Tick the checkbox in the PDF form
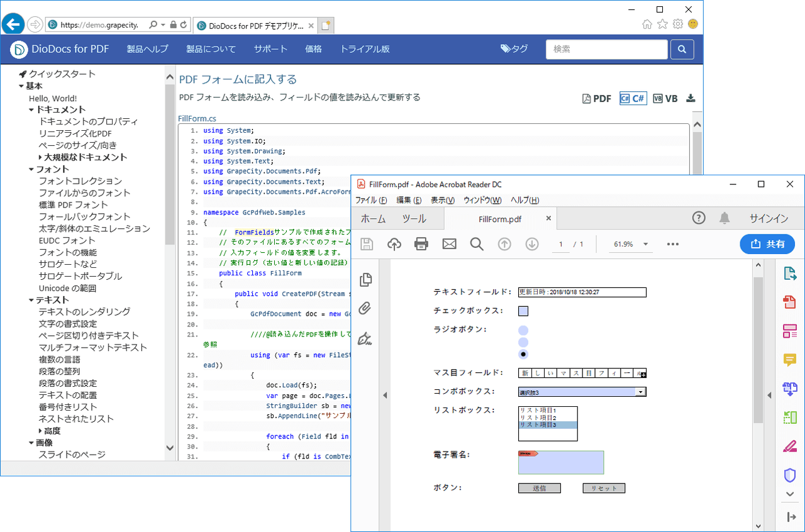The height and width of the screenshot is (532, 805). [523, 311]
